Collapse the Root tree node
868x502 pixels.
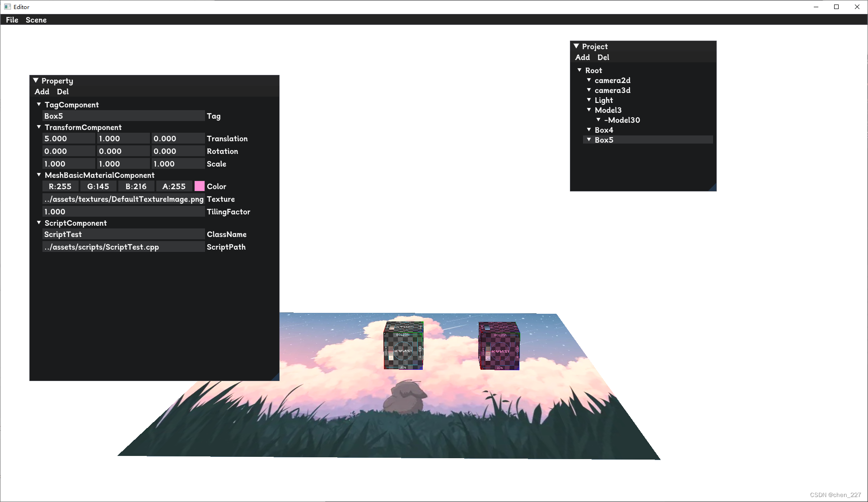(x=579, y=70)
